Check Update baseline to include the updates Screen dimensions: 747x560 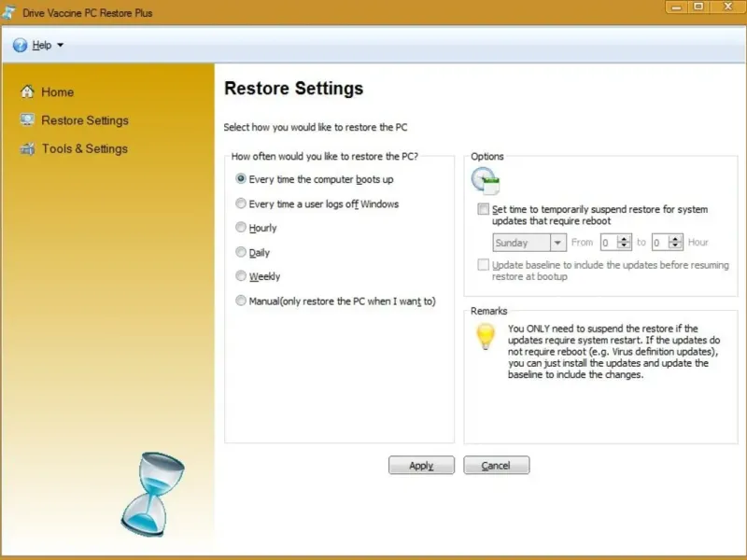point(483,265)
